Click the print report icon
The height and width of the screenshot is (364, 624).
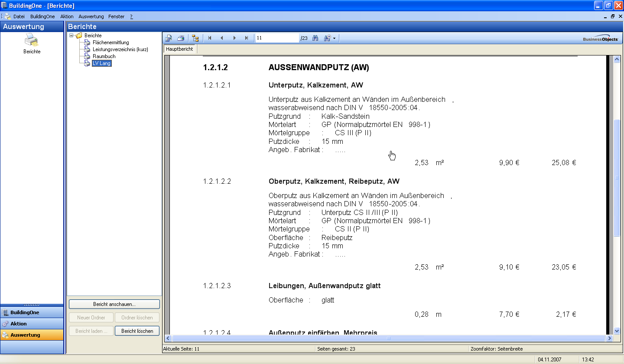click(181, 38)
